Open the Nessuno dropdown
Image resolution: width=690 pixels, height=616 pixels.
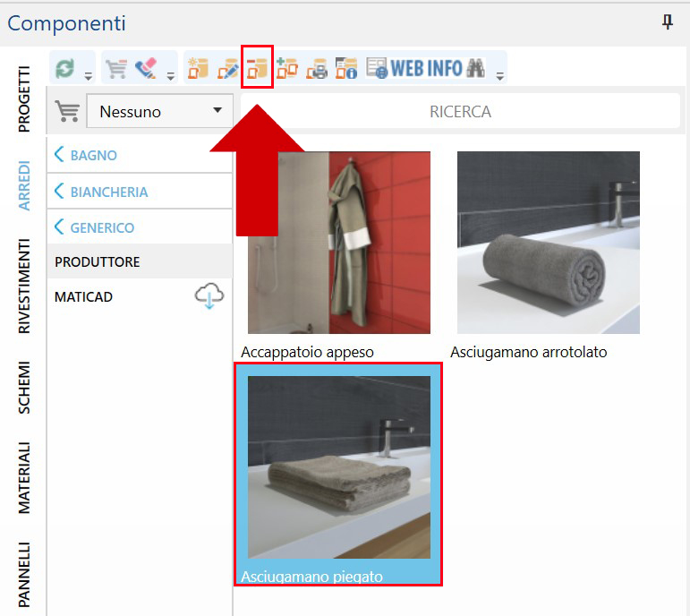pos(159,111)
